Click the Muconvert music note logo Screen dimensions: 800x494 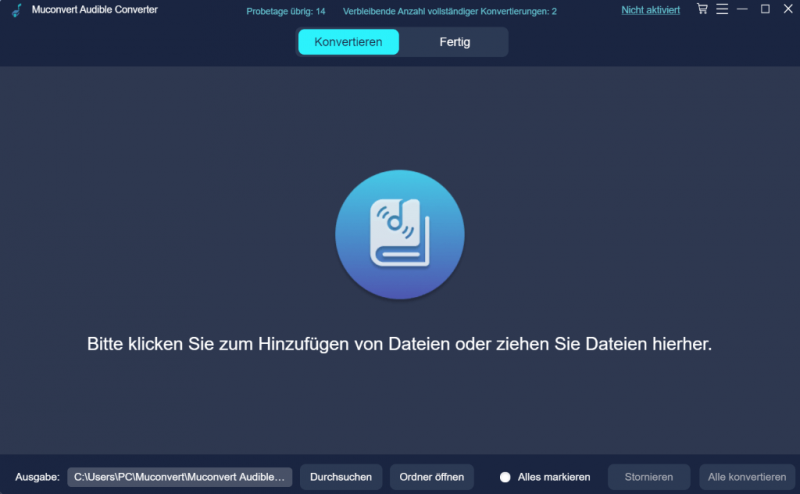17,10
